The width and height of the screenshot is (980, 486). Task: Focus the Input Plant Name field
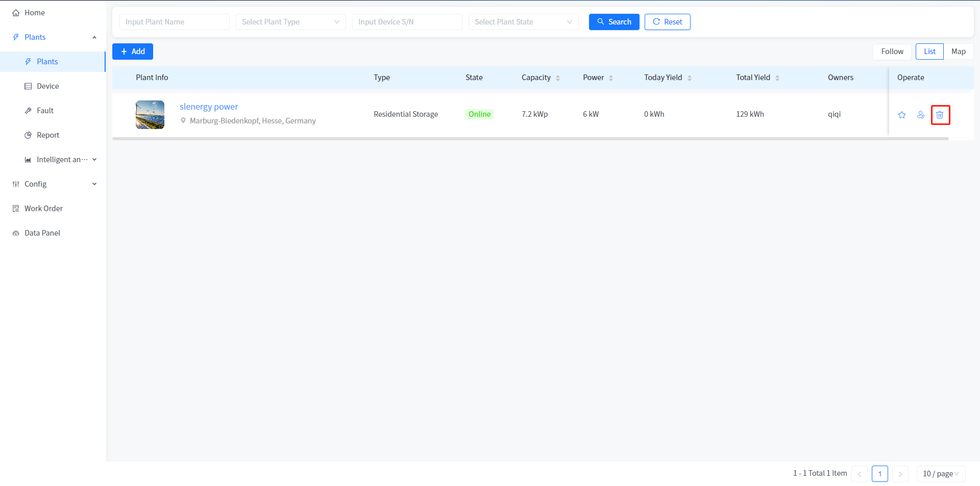174,22
